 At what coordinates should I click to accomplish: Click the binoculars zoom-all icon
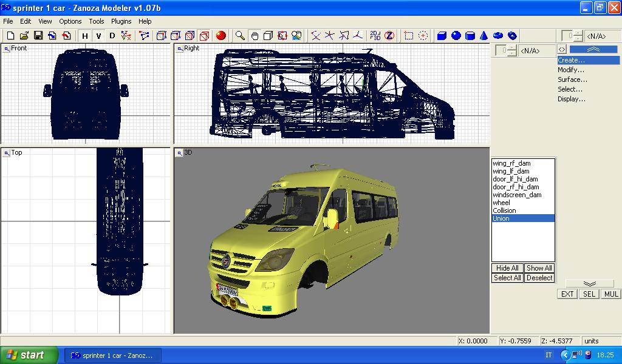pyautogui.click(x=296, y=36)
